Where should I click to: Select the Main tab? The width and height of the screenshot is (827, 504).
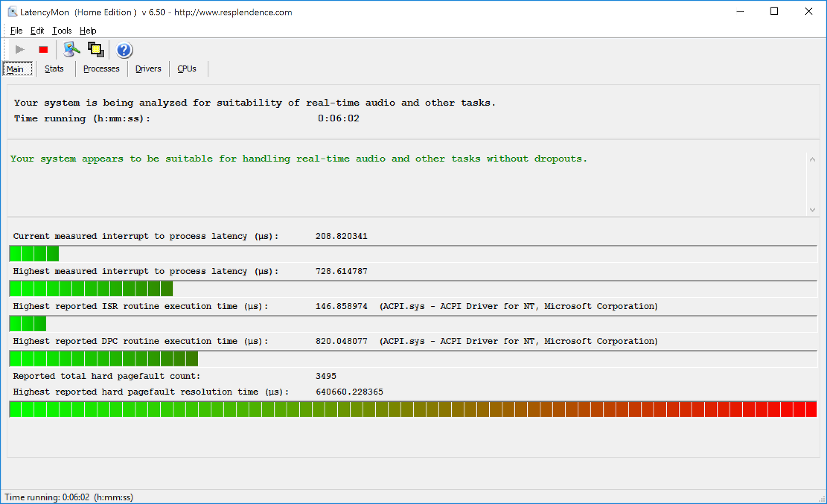[x=16, y=69]
